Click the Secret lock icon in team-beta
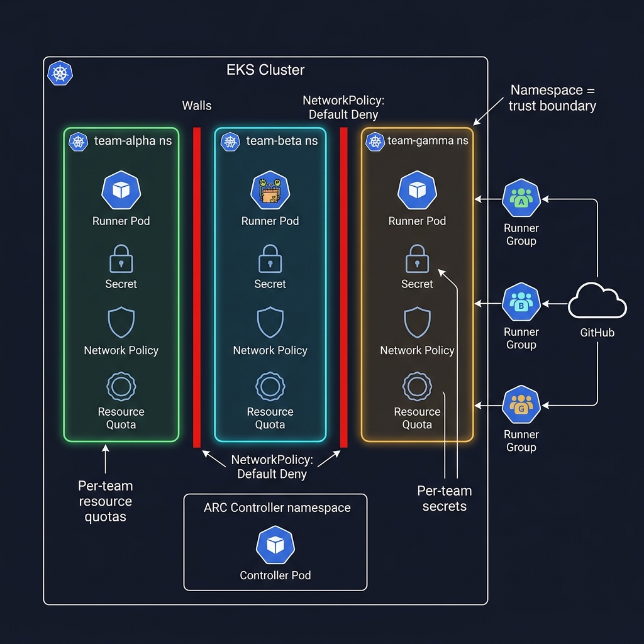The width and height of the screenshot is (644, 644). point(270,258)
